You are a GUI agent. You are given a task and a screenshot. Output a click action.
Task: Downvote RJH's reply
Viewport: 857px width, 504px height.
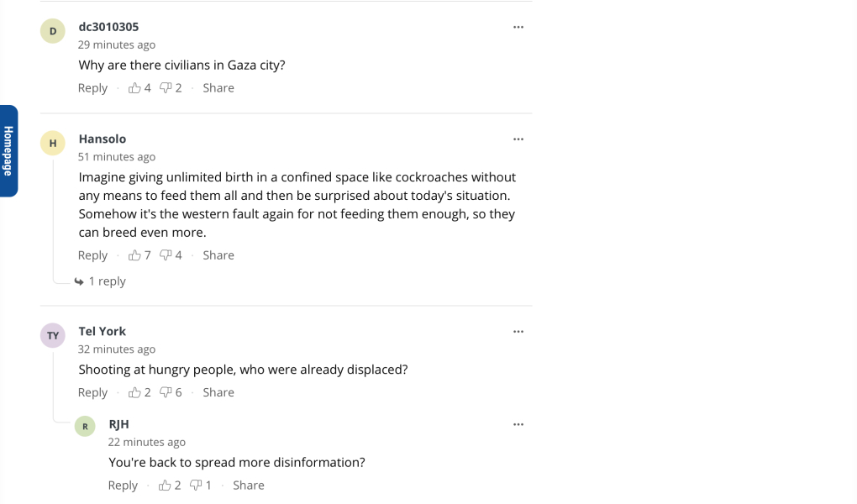coord(196,486)
